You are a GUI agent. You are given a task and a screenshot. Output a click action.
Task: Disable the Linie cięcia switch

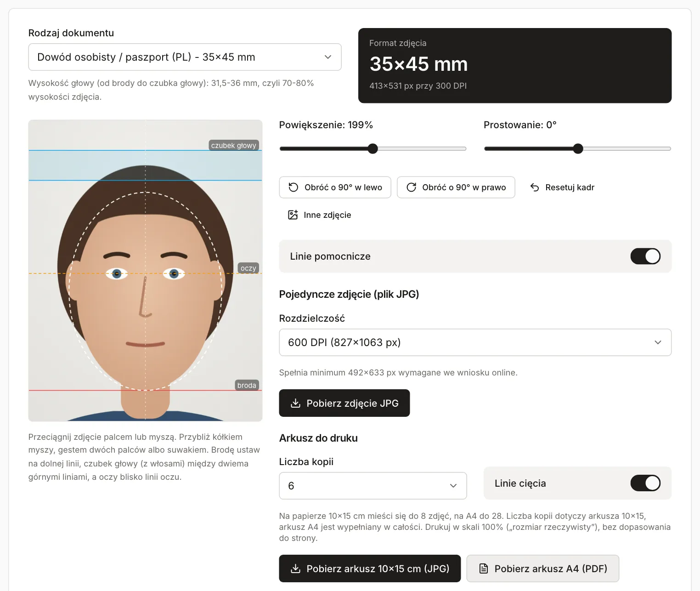tap(645, 483)
